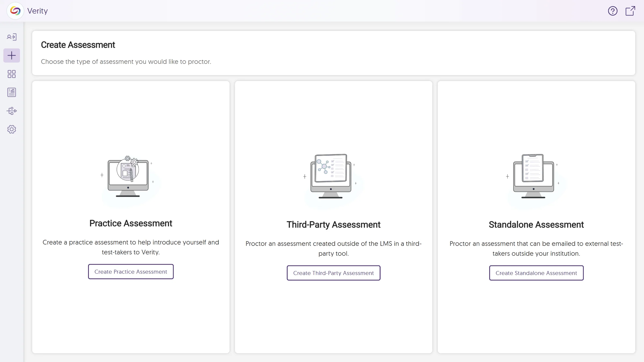The height and width of the screenshot is (362, 644).
Task: Click the 'created outside of the LMS' description
Action: (x=334, y=249)
